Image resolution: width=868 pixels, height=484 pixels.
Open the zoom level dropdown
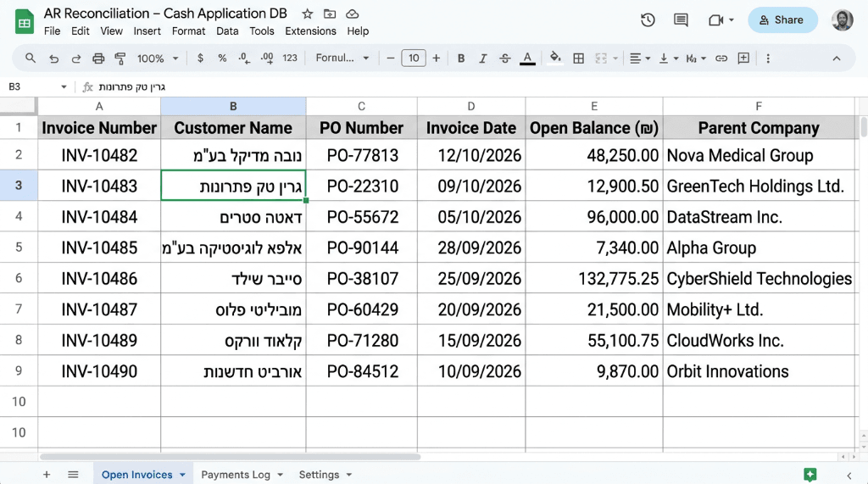coord(158,58)
